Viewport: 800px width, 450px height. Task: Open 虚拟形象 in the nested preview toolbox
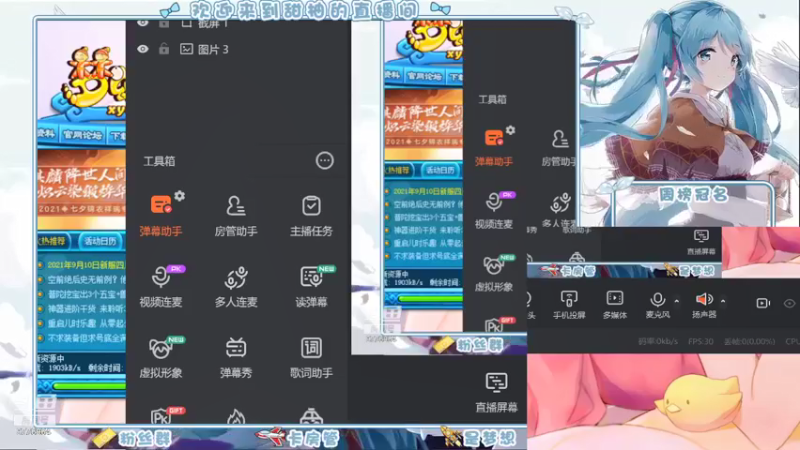tap(493, 273)
